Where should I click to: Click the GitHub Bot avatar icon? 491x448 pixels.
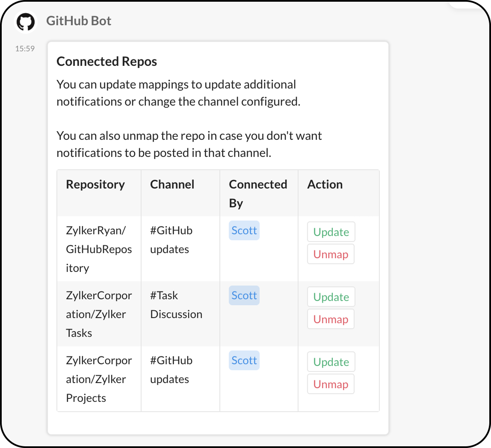pos(26,22)
